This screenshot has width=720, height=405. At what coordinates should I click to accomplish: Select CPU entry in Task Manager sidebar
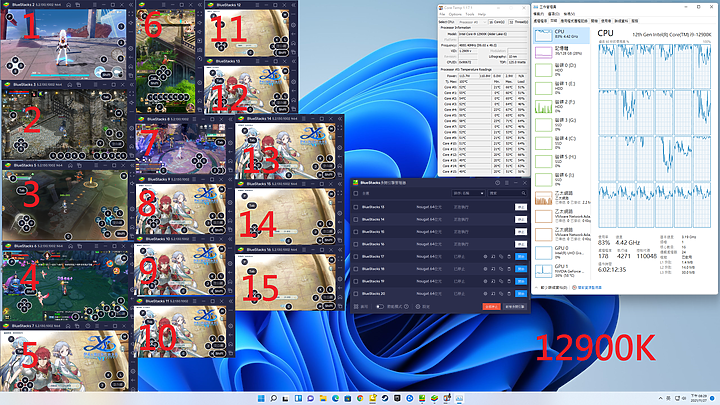coord(562,34)
